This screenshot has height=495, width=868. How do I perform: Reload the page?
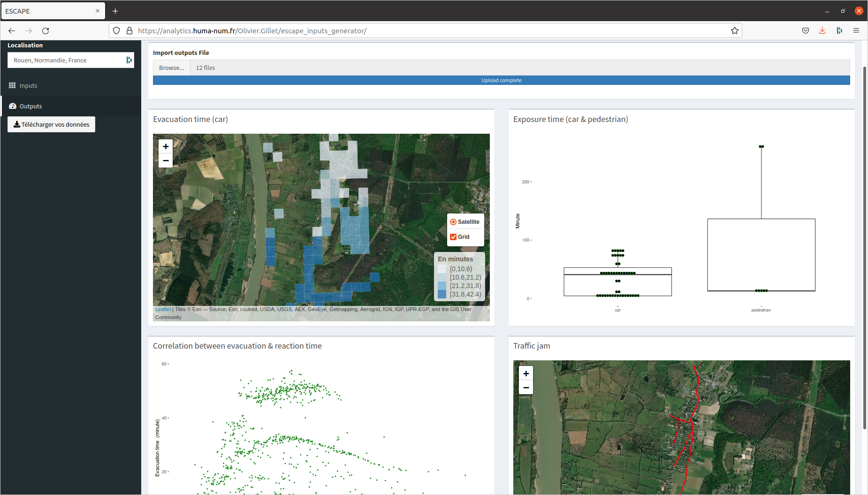pyautogui.click(x=46, y=30)
